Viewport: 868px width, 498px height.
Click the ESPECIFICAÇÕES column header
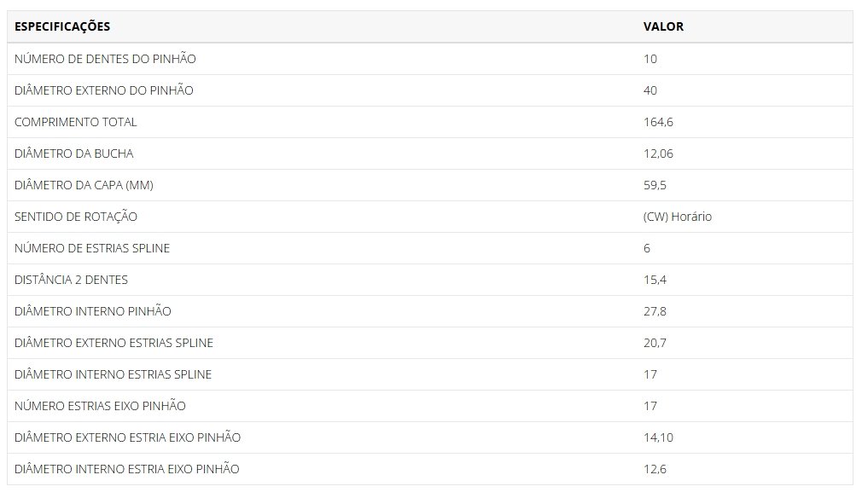pyautogui.click(x=62, y=26)
